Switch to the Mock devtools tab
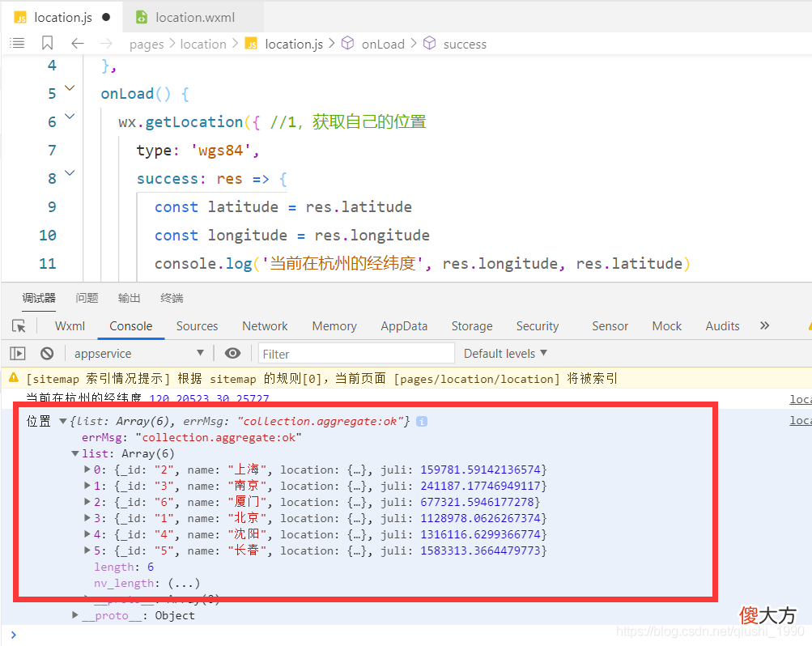Viewport: 812px width, 646px height. [x=666, y=326]
